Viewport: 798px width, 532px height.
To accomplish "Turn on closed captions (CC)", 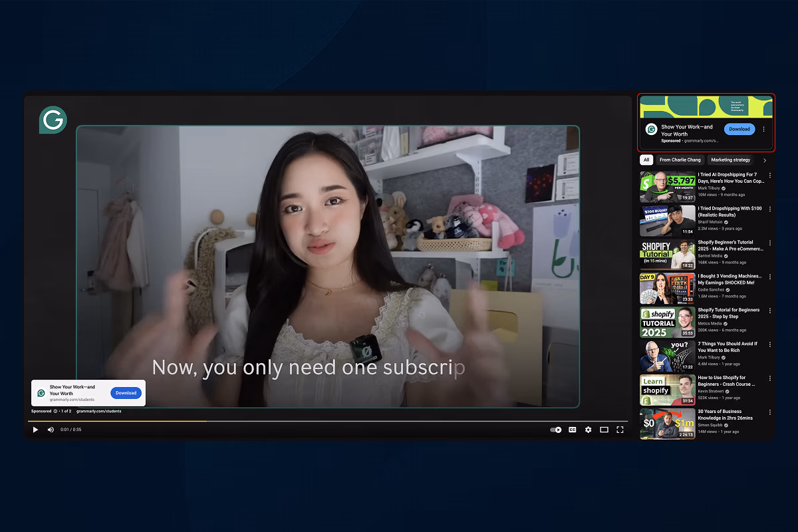I will [x=572, y=430].
